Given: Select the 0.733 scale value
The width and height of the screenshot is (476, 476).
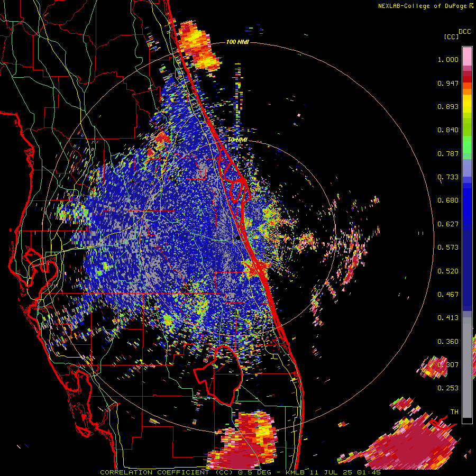Looking at the screenshot, I should point(448,177).
